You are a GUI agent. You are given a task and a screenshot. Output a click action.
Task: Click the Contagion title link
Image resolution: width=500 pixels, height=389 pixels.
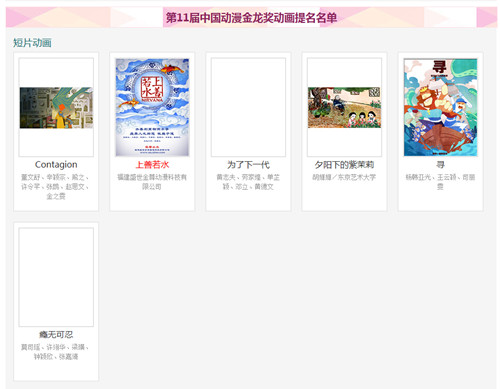pyautogui.click(x=56, y=165)
